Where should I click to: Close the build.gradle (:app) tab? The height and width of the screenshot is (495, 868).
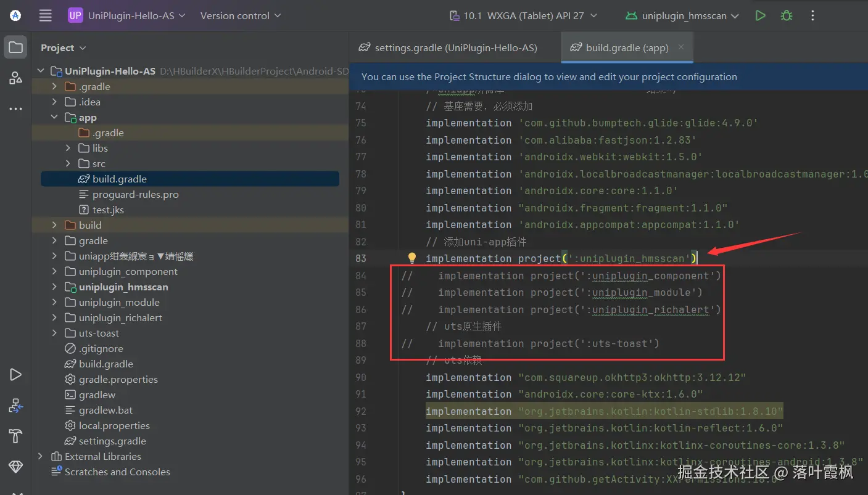point(681,47)
